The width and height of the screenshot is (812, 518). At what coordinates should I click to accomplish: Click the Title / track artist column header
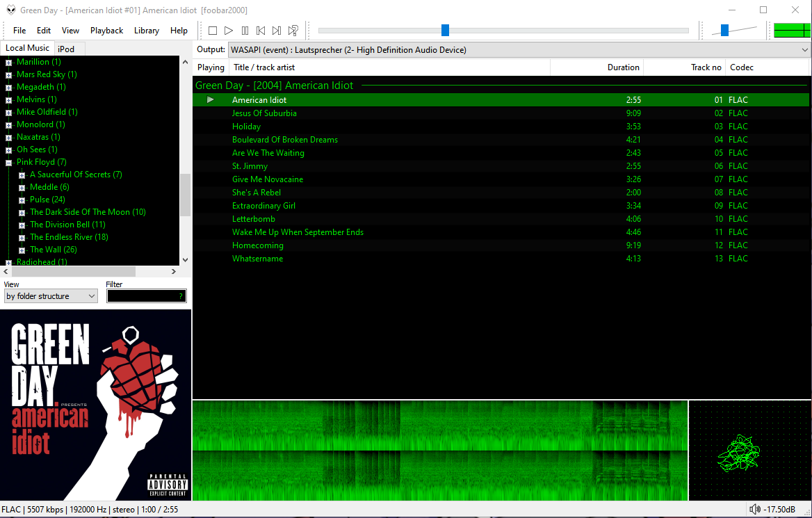tap(389, 67)
